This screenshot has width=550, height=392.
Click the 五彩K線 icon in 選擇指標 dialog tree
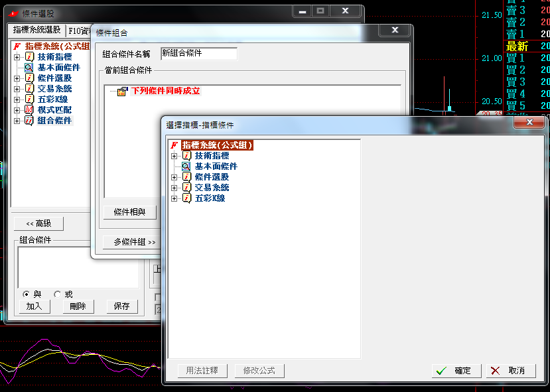(186, 198)
